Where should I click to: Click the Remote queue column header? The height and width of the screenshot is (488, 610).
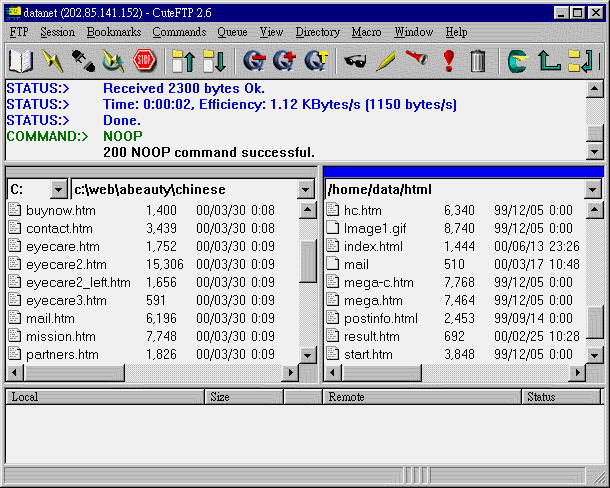pos(422,397)
